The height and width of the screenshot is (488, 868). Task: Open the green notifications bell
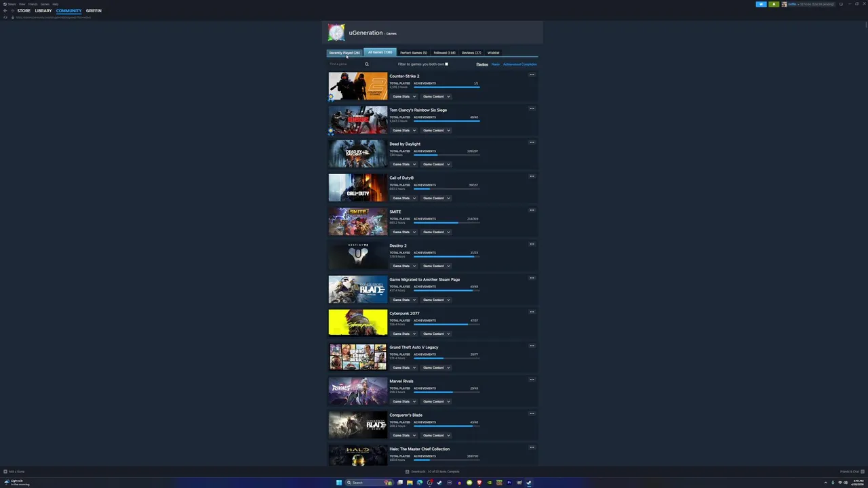[774, 4]
